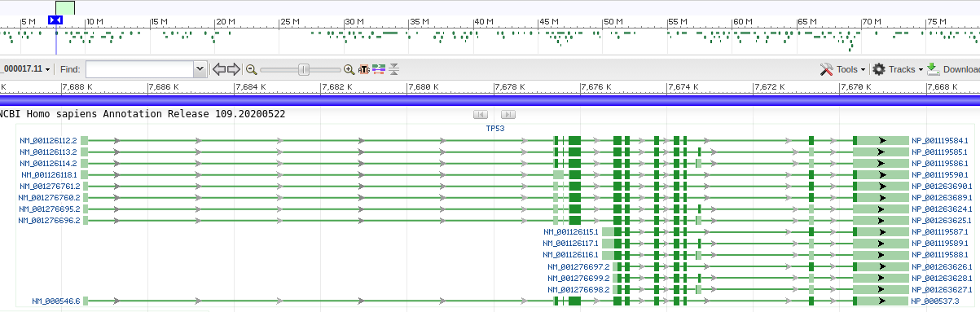The image size is (980, 312).
Task: Zoom in with the plus magnifier icon
Action: pyautogui.click(x=349, y=70)
